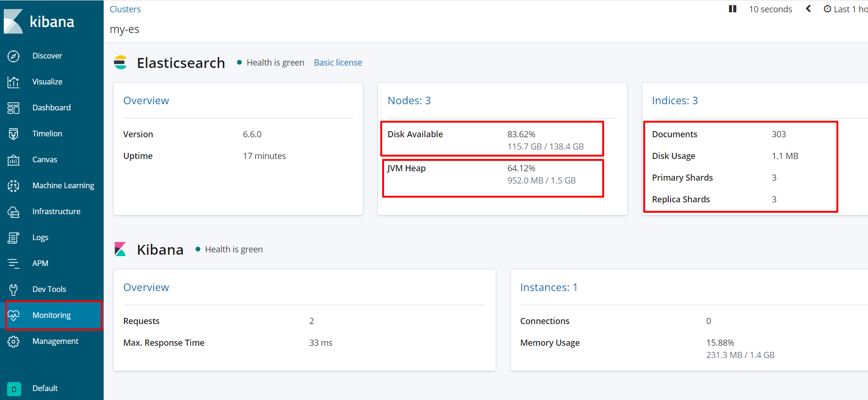Screen dimensions: 868x400
Task: Click the Kibana section heading
Action: (x=160, y=250)
